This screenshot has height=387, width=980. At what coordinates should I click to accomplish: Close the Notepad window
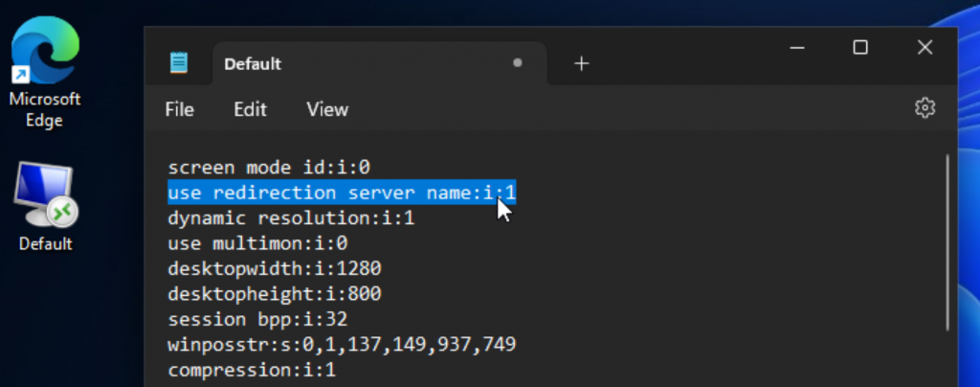pyautogui.click(x=924, y=47)
